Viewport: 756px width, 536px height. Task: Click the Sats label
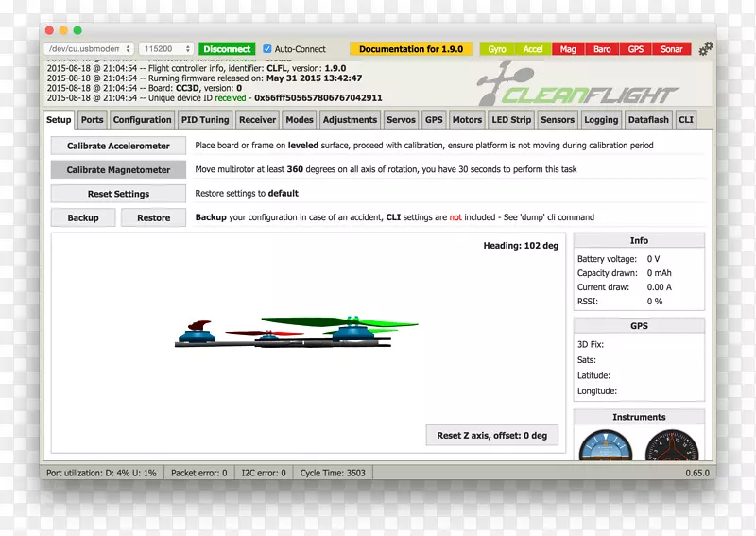coord(587,360)
